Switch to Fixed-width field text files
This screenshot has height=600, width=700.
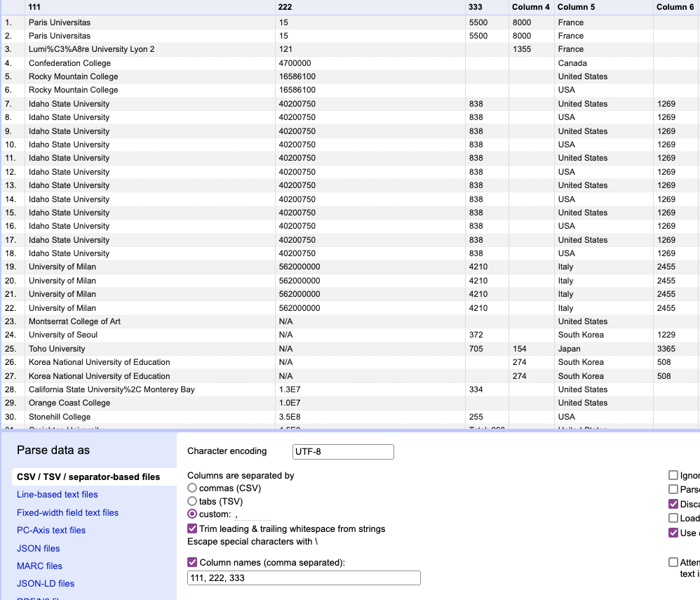67,512
